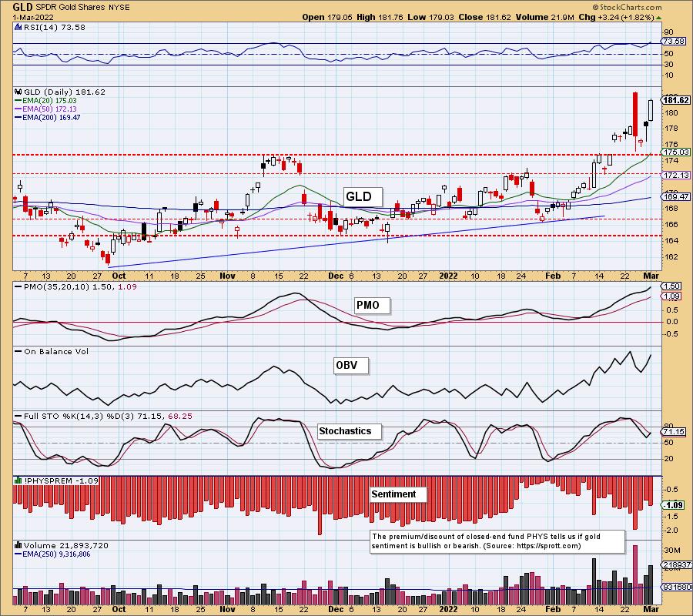Click the latest white candle at Mar
Viewport: 693px width, 616px height.
651,110
